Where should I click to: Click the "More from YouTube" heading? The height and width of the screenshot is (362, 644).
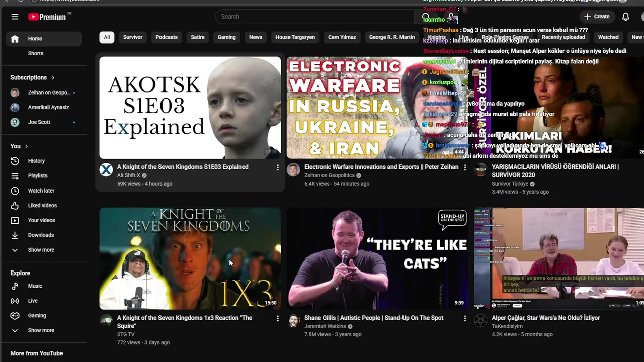tap(37, 353)
